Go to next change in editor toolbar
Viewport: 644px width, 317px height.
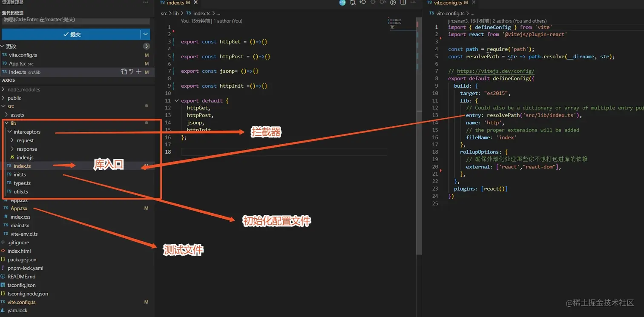383,3
